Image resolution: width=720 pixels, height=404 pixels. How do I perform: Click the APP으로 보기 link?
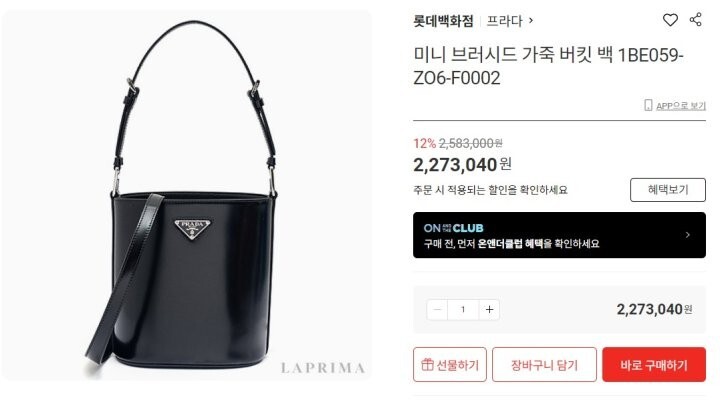681,106
